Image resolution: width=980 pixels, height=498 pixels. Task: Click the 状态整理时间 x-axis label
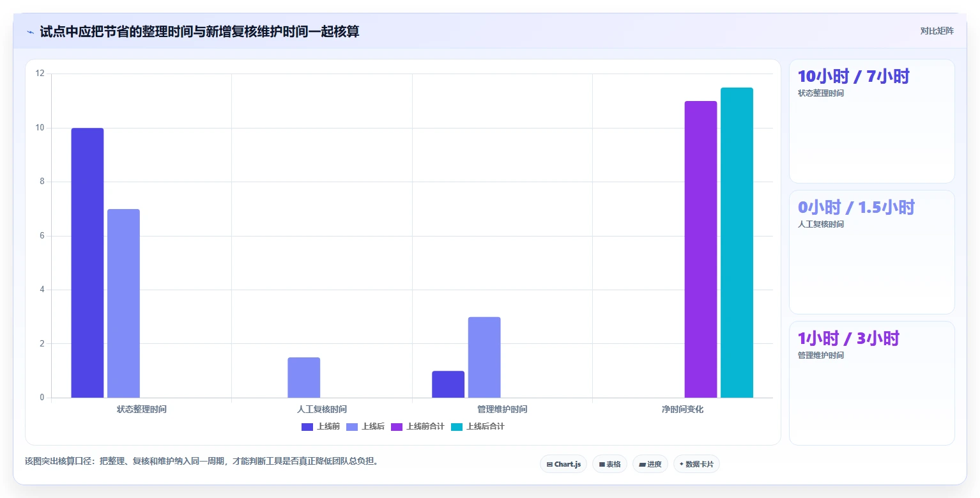click(142, 409)
